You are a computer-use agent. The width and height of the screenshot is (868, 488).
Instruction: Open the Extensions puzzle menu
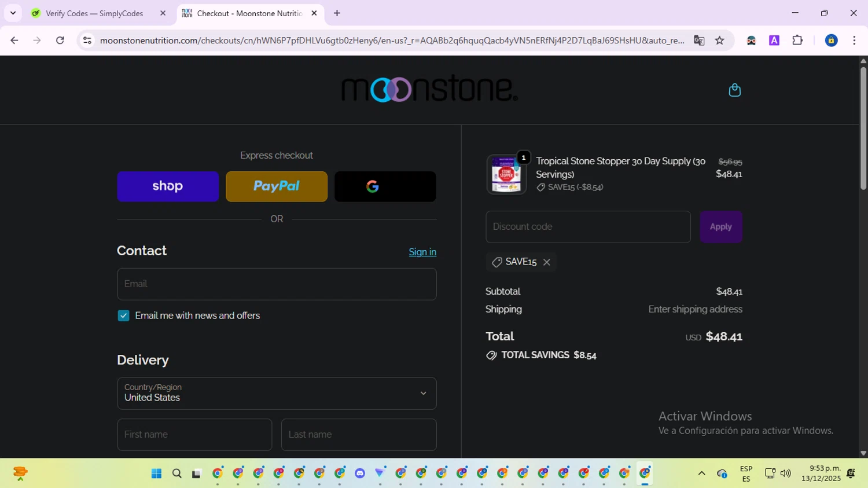tap(797, 41)
